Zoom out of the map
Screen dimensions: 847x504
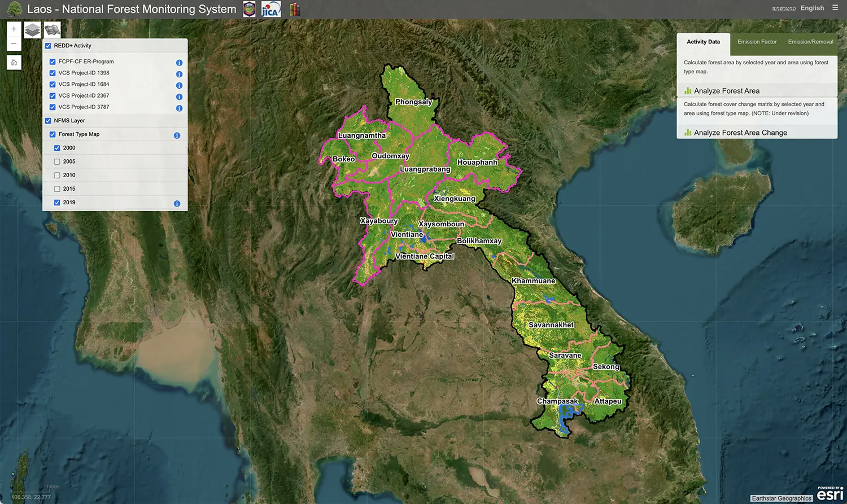(x=14, y=44)
